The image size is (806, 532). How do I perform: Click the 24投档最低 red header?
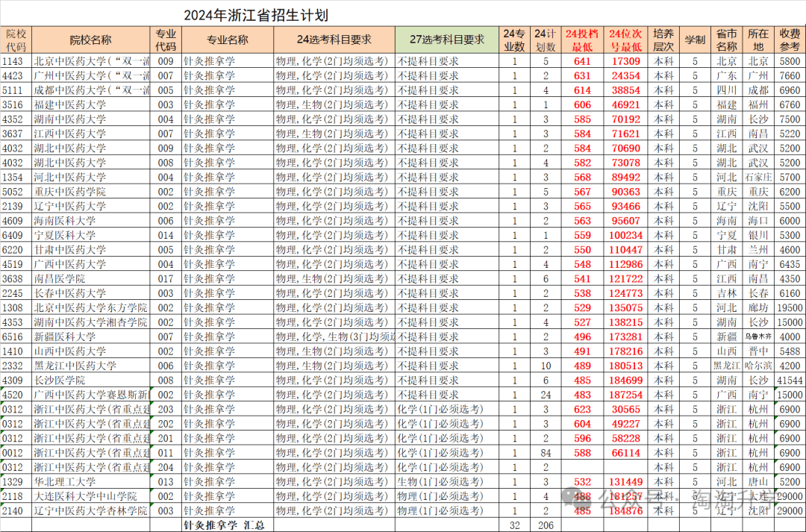click(x=582, y=40)
